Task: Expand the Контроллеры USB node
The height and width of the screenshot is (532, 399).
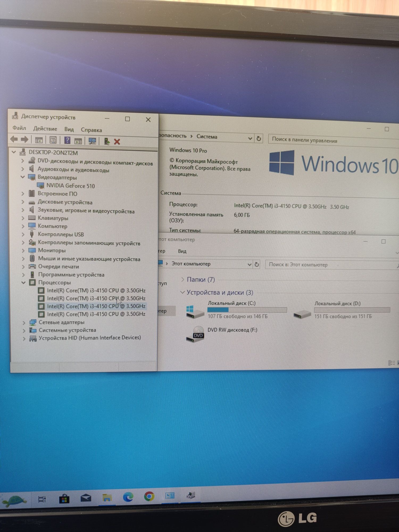Action: click(23, 234)
